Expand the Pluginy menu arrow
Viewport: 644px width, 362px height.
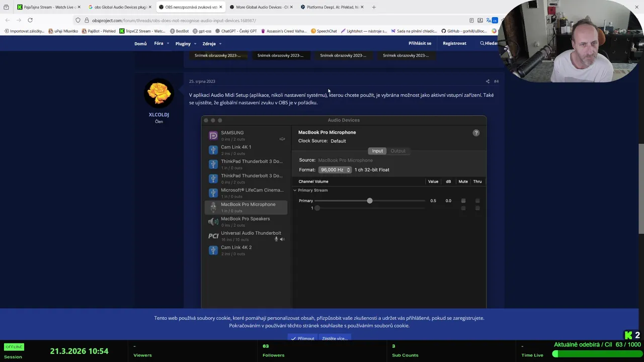tap(195, 44)
